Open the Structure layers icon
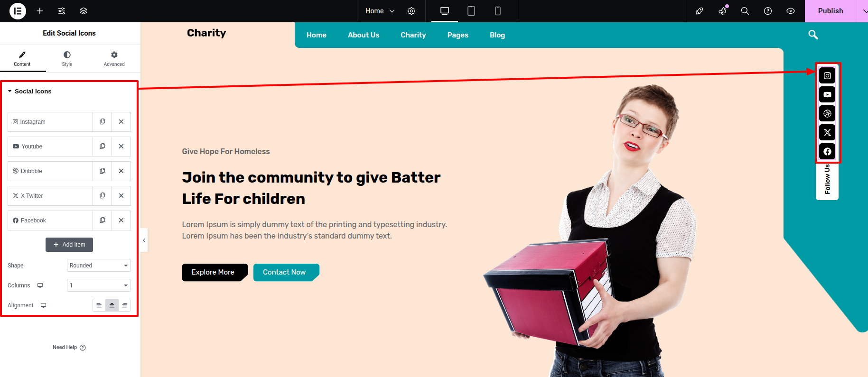This screenshot has width=868, height=377. pos(84,11)
